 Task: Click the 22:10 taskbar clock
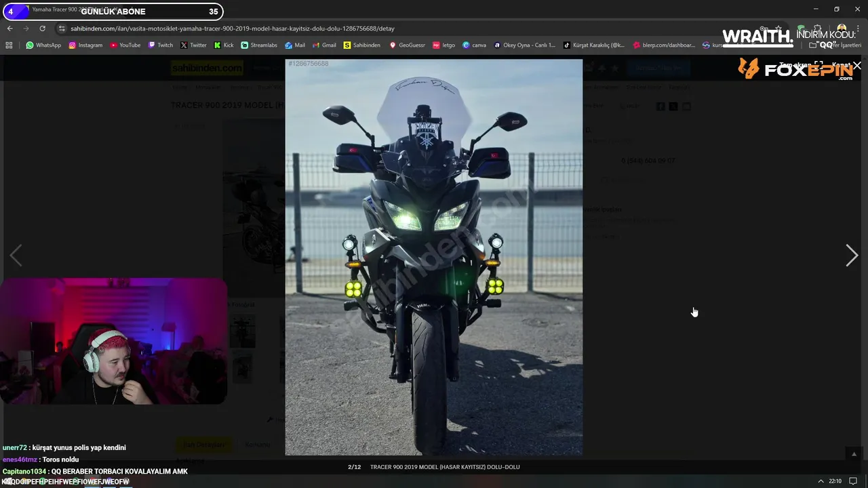tap(835, 481)
